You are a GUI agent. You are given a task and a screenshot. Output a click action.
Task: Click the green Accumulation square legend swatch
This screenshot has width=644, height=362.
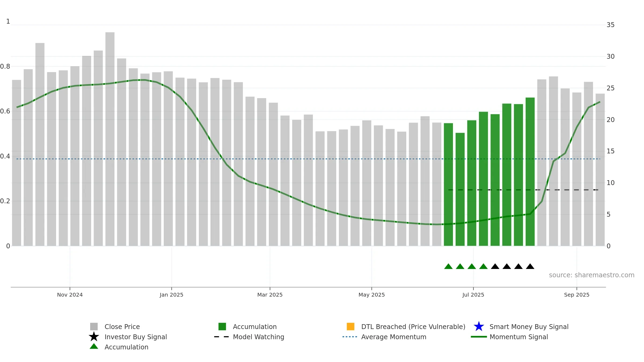[x=222, y=327]
